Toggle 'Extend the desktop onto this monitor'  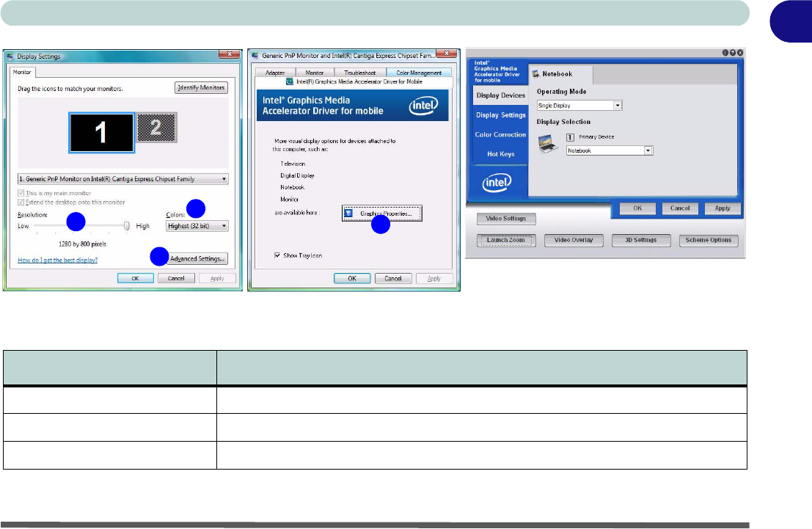coord(21,202)
